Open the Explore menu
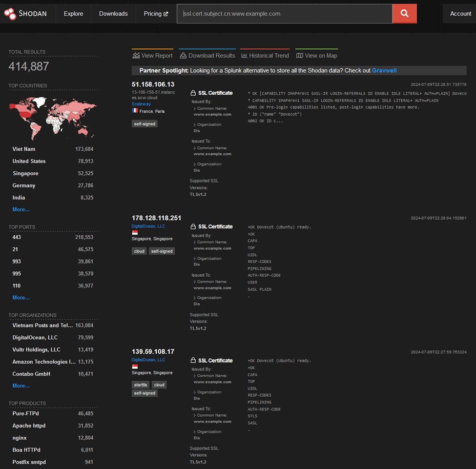This screenshot has width=476, height=469. 73,14
